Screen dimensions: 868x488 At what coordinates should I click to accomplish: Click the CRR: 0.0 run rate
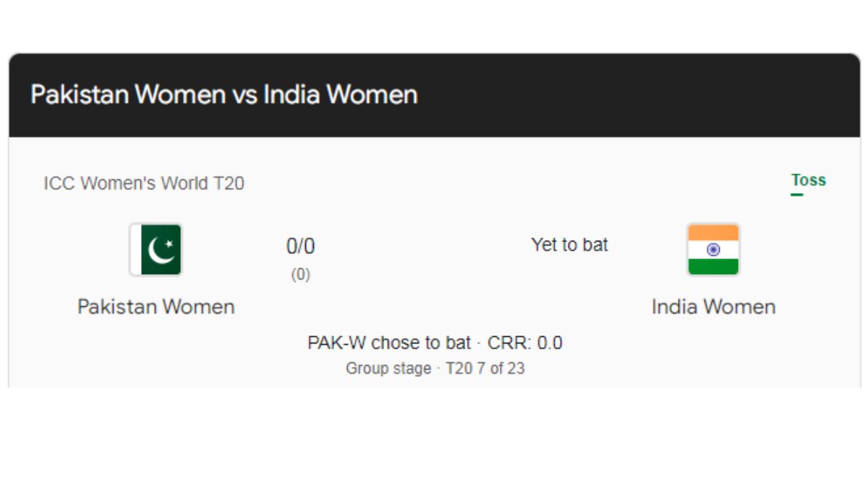pos(525,343)
